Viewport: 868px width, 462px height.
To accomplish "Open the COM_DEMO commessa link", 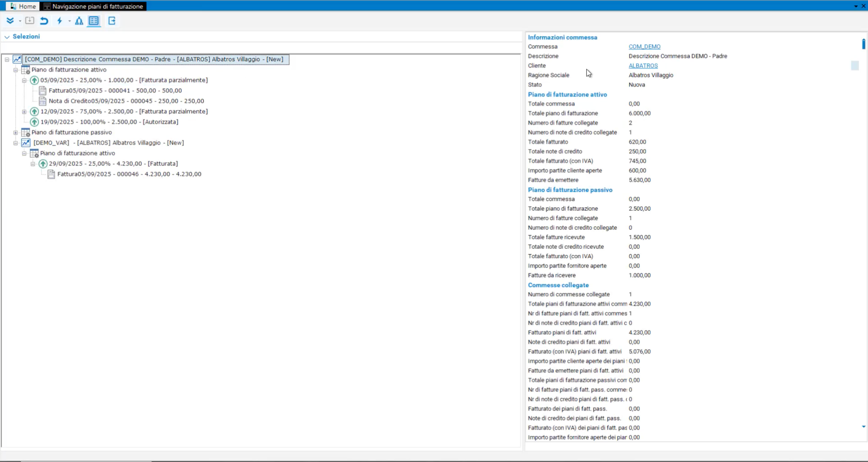I will pos(644,47).
